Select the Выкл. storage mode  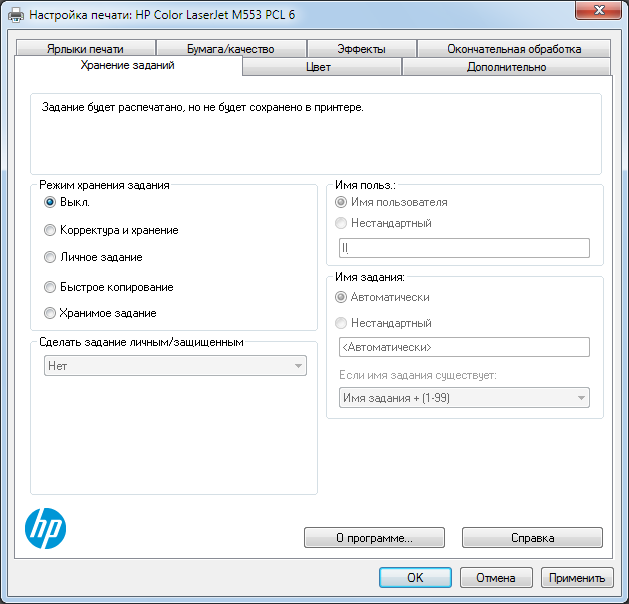coord(50,202)
